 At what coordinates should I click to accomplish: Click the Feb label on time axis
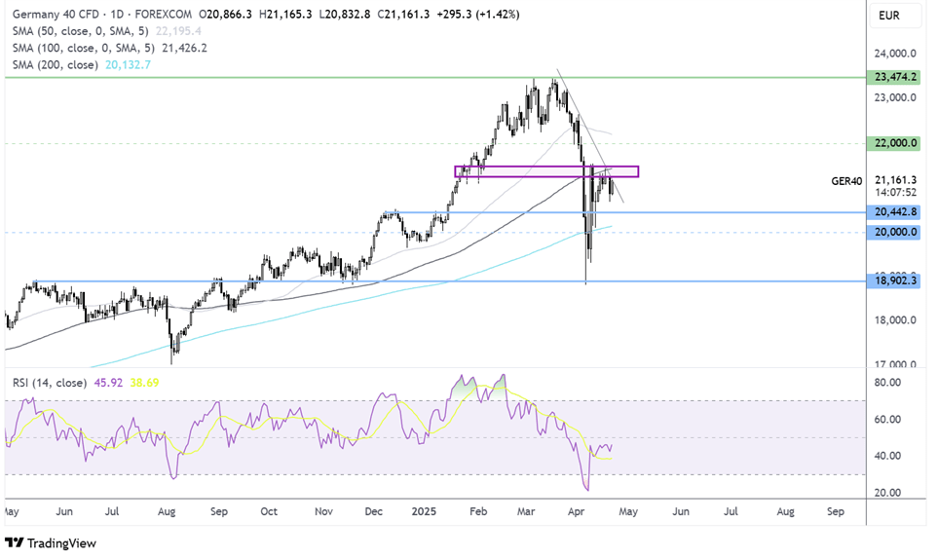click(478, 511)
